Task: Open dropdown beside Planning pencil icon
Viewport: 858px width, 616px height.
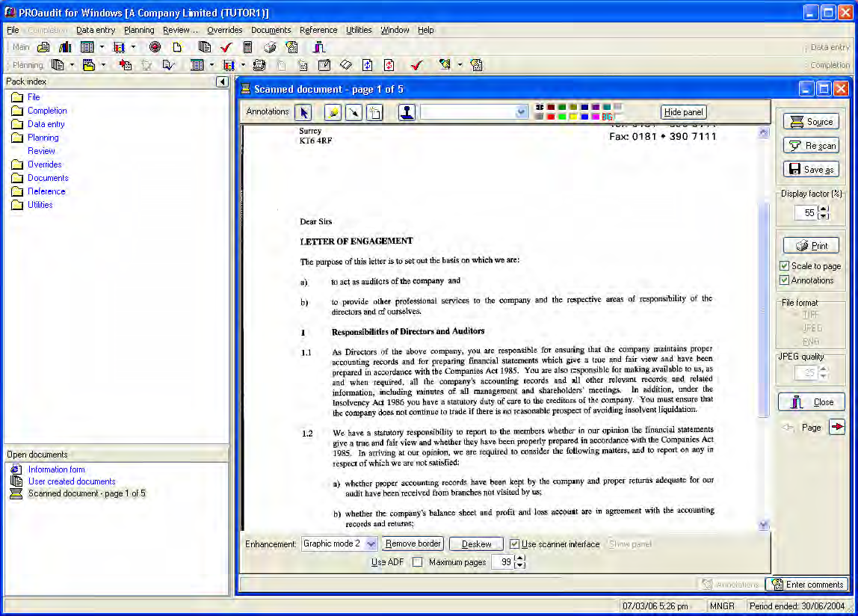Action: pos(460,65)
